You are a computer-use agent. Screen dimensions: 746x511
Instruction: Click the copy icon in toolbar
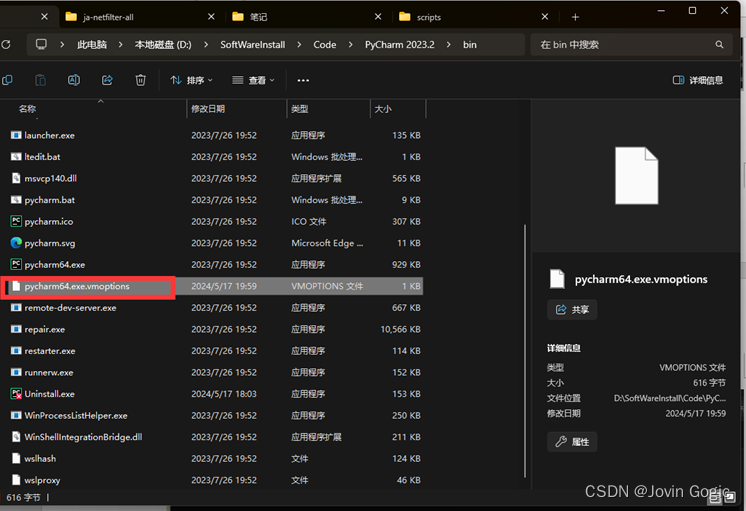pos(7,80)
